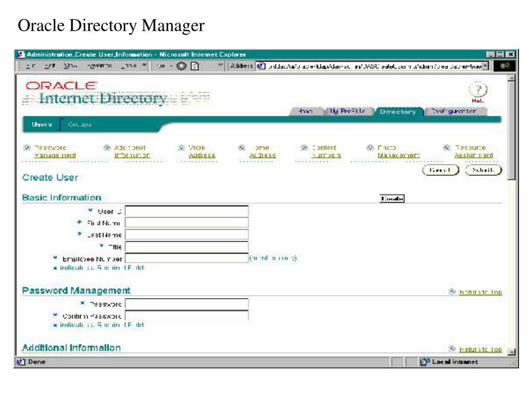The image size is (532, 399).
Task: Focus the Title input field
Action: pos(187,246)
